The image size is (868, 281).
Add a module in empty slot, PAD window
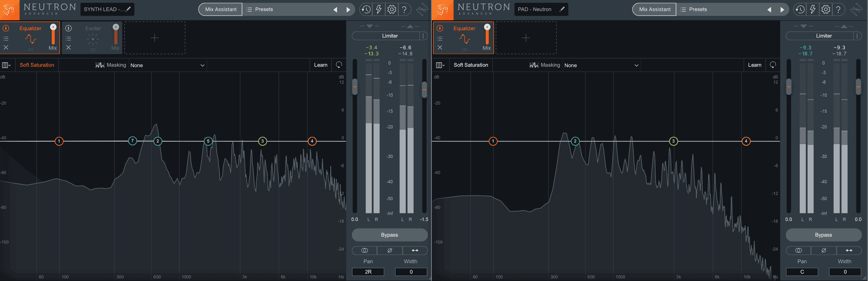pos(526,38)
